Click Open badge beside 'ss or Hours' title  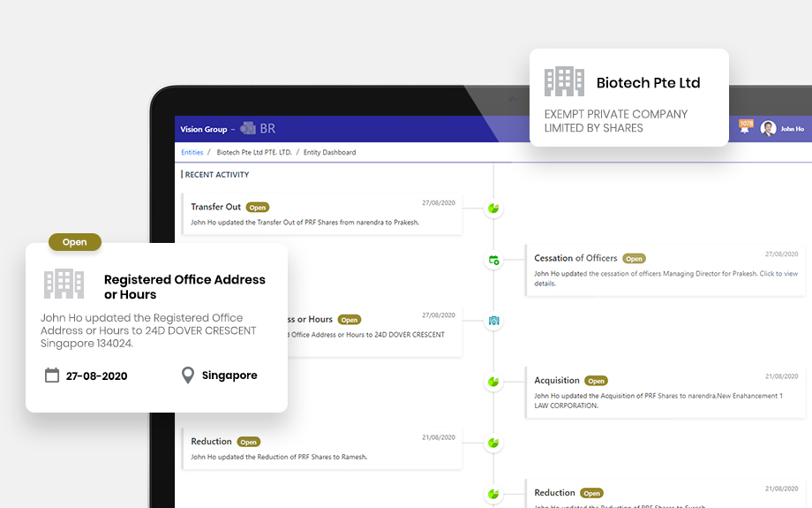click(x=350, y=320)
